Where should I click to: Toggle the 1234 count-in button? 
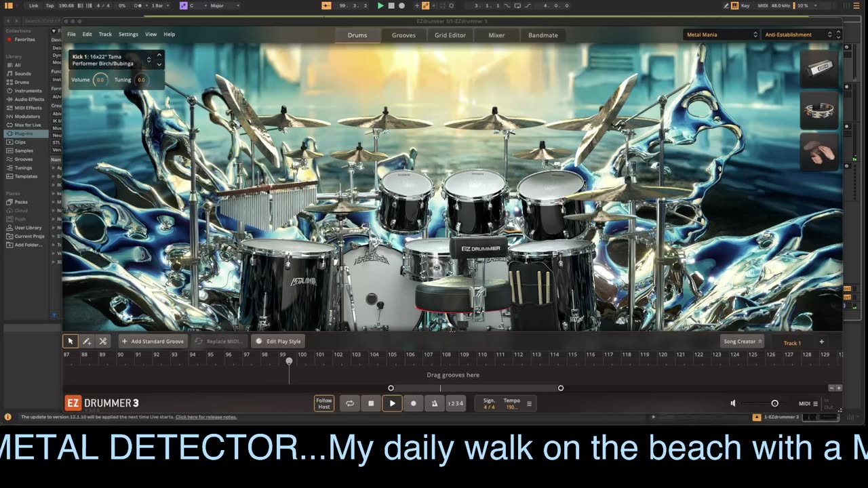click(456, 403)
